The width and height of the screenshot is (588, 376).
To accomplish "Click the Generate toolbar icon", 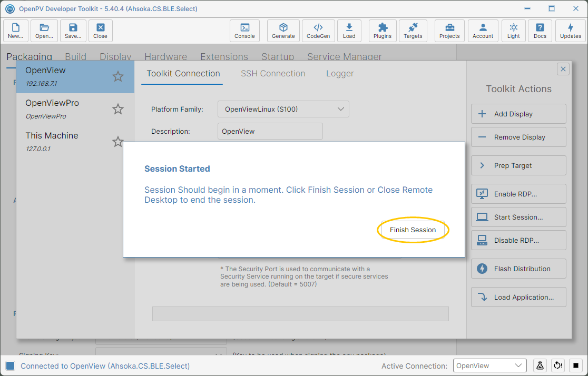I will (x=283, y=31).
